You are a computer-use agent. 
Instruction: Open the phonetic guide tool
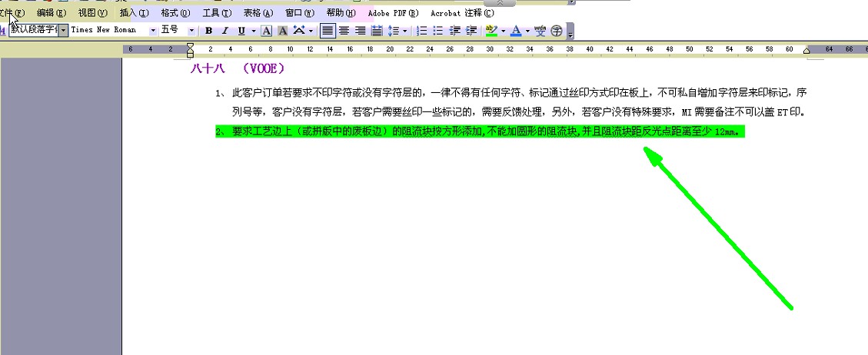(x=540, y=31)
